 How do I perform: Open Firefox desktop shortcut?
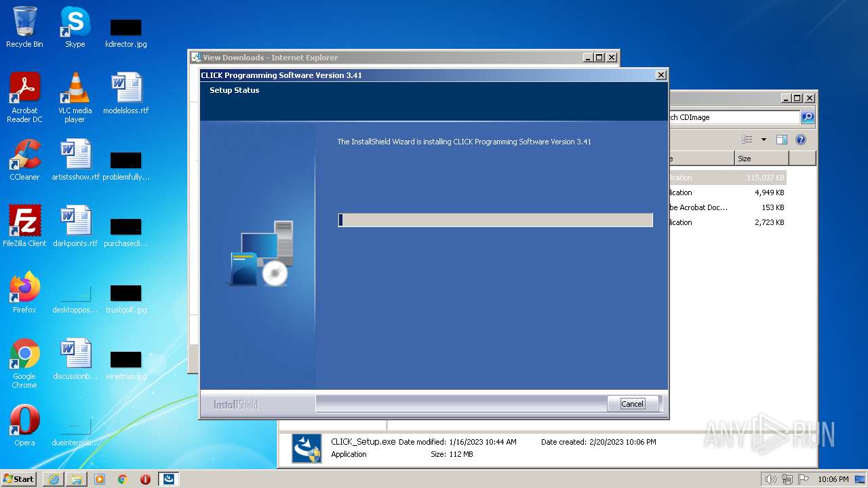24,293
